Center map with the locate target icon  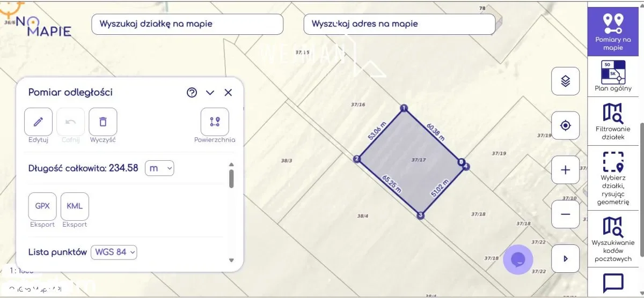[565, 125]
